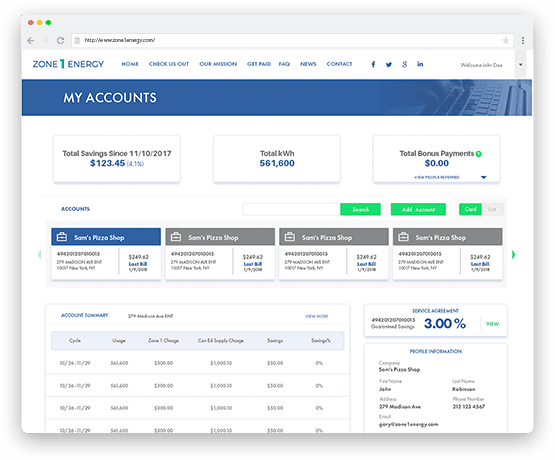Viewport: 555px width, 460px height.
Task: Click the 212 123 4567 phone number
Action: [469, 407]
